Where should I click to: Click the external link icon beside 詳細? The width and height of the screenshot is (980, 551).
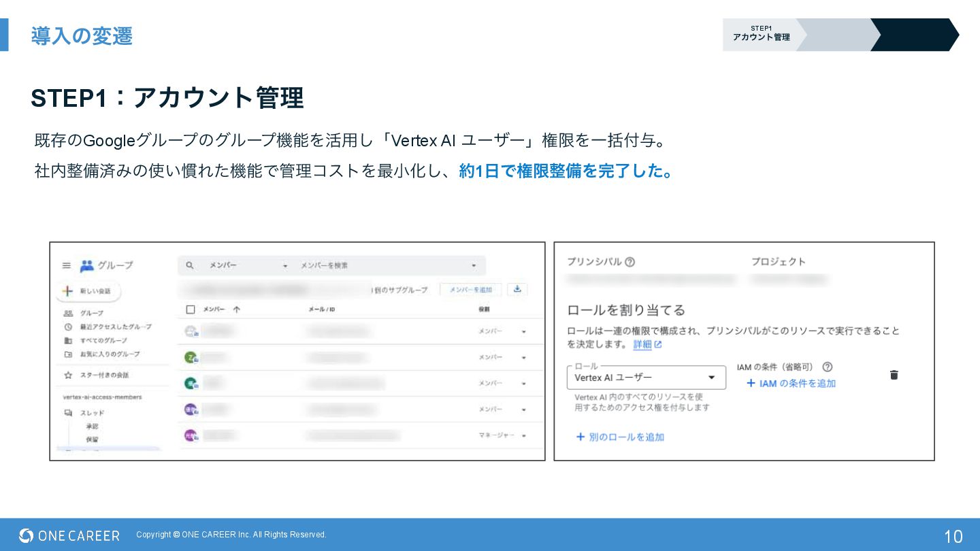click(x=658, y=345)
